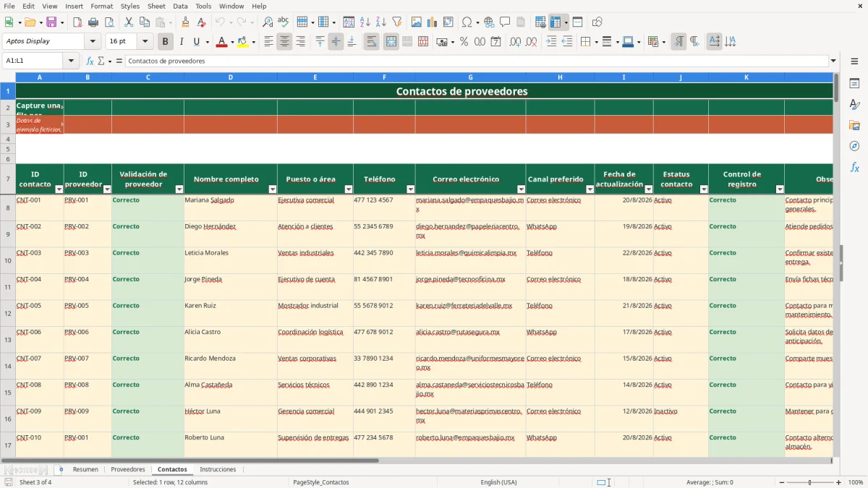
Task: Click the Clear Direct Formatting icon
Action: tap(201, 22)
